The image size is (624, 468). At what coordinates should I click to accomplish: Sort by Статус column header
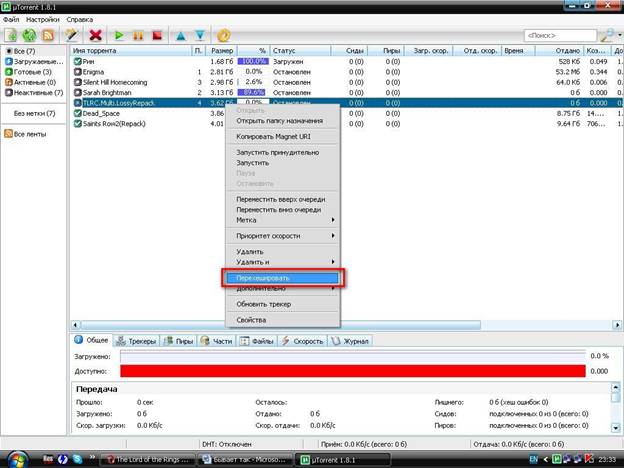pyautogui.click(x=300, y=51)
